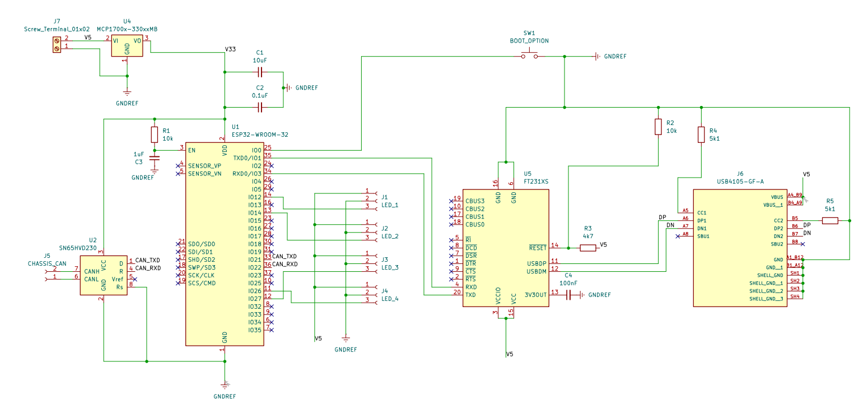Click the LED_1 connector label
The width and height of the screenshot is (868, 408).
(390, 205)
